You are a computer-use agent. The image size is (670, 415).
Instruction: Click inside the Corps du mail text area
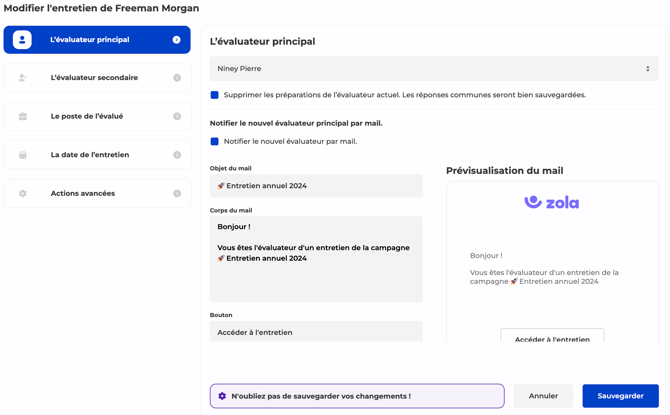pos(316,275)
